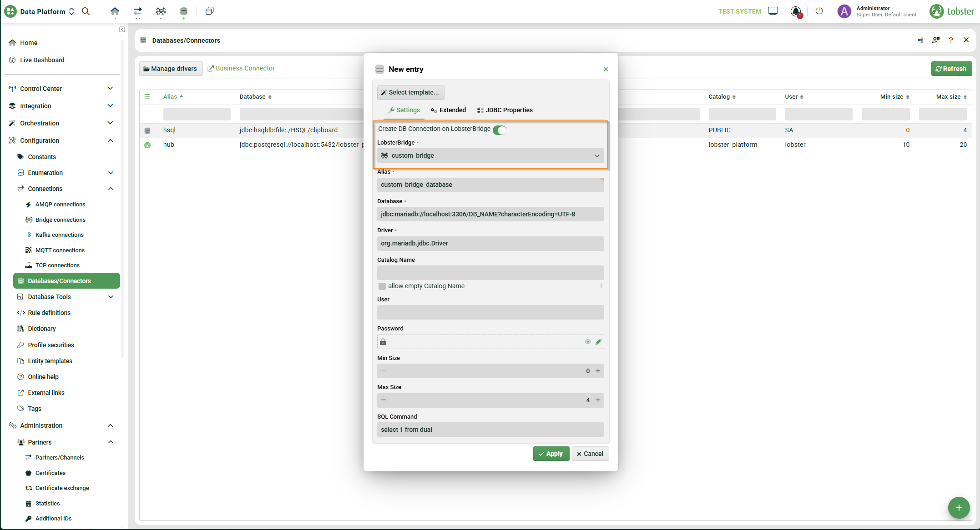Open the LobsterBridge custom_bridge dropdown
Screen dimensions: 980x530
490,155
